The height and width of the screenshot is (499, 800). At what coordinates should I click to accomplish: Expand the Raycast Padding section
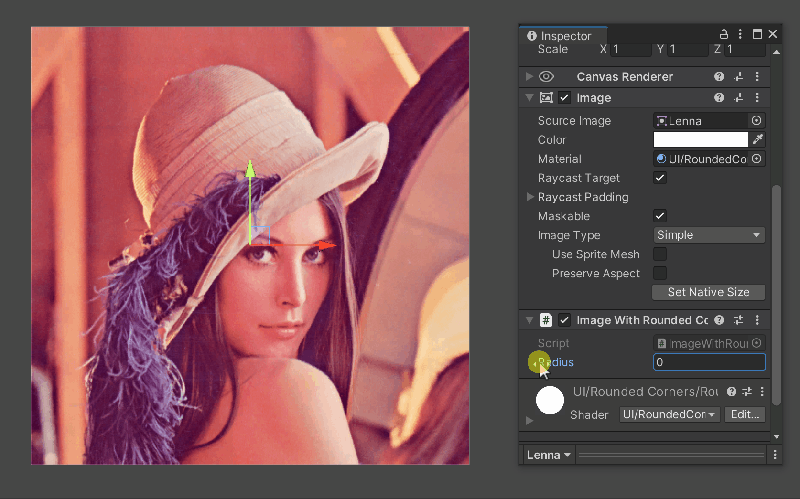click(530, 196)
